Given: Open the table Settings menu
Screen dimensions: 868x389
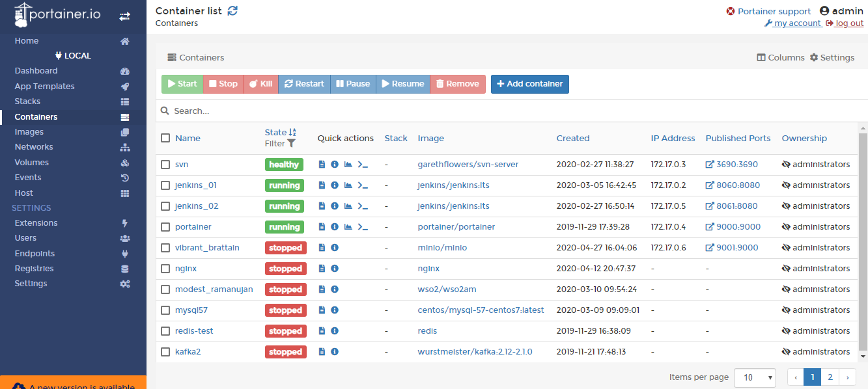Looking at the screenshot, I should point(832,57).
